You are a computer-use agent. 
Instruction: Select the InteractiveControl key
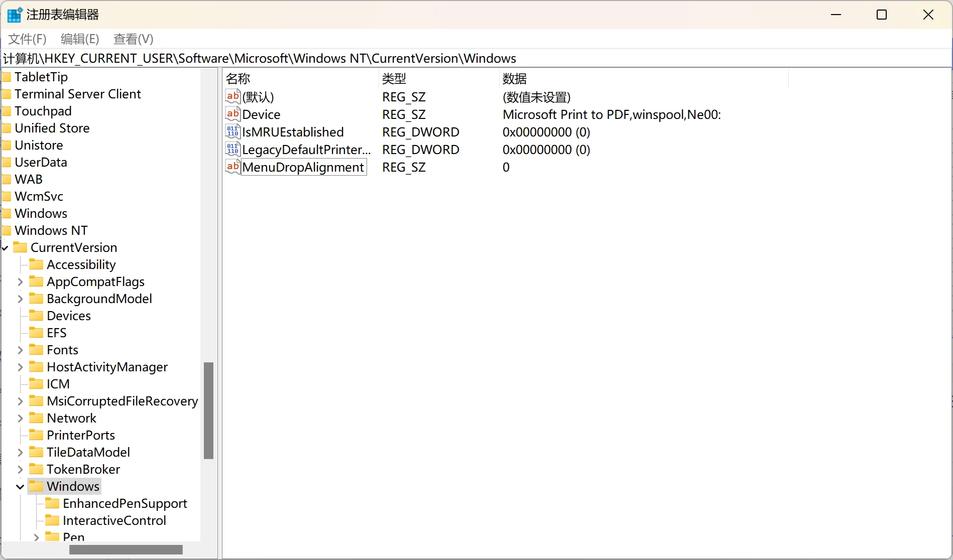114,520
